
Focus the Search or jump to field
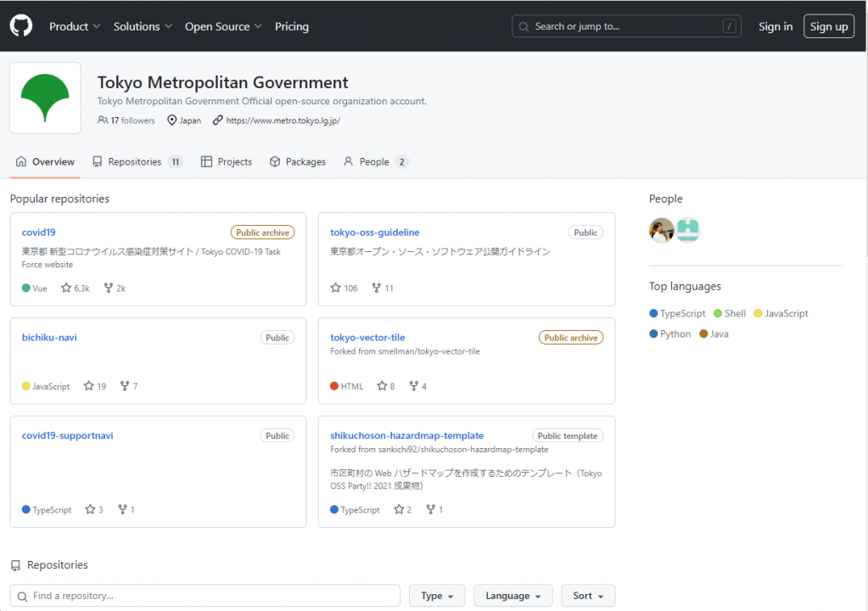coord(626,26)
